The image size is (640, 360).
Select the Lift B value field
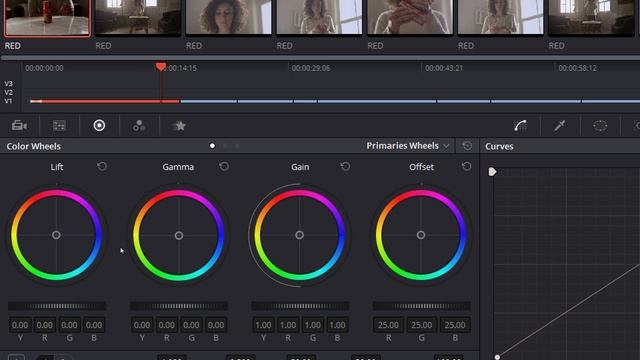(x=94, y=325)
